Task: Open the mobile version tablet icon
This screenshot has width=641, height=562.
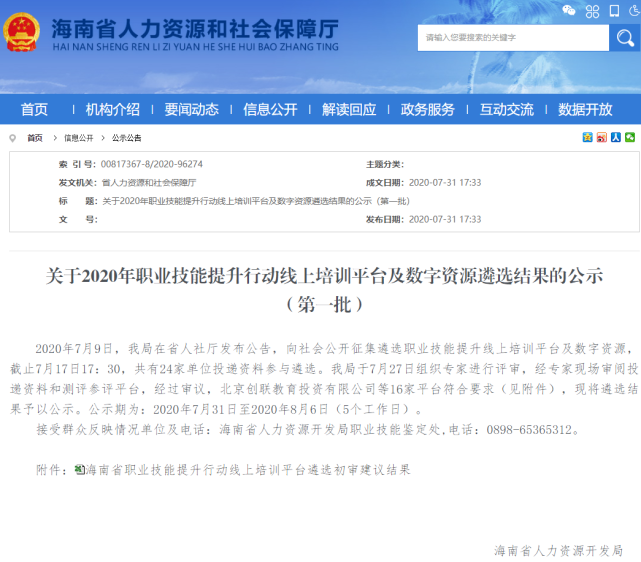Action: point(614,11)
